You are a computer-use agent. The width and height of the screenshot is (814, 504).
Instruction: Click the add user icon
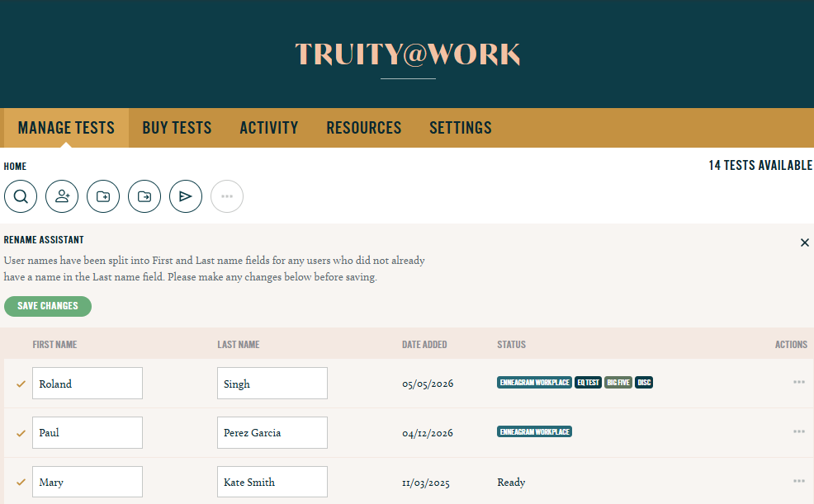(62, 196)
